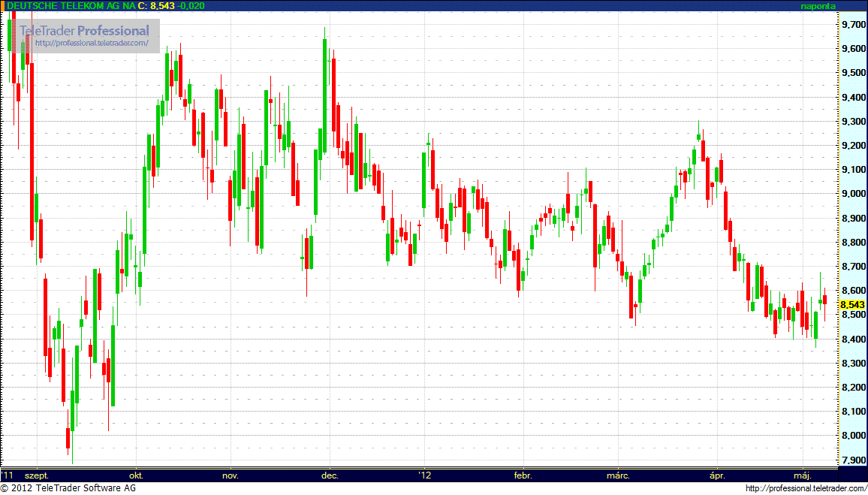
Task: Click the 'okt.' month label
Action: tap(136, 475)
